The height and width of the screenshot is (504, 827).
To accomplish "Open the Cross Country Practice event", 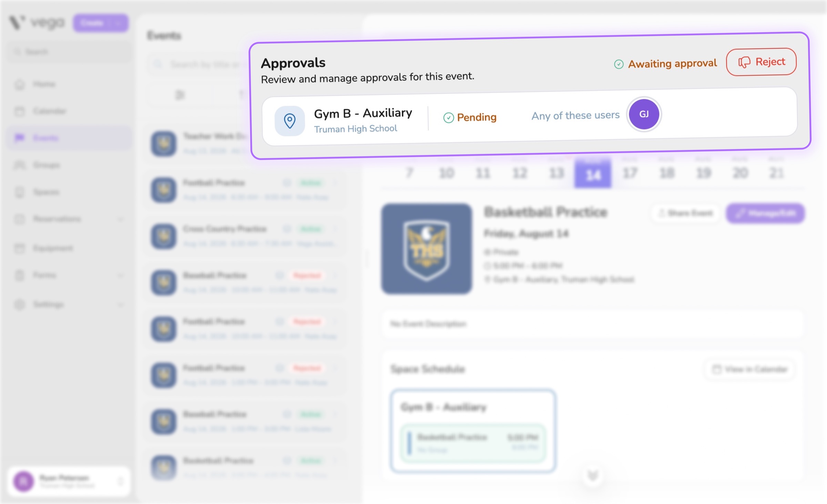I will (x=245, y=236).
